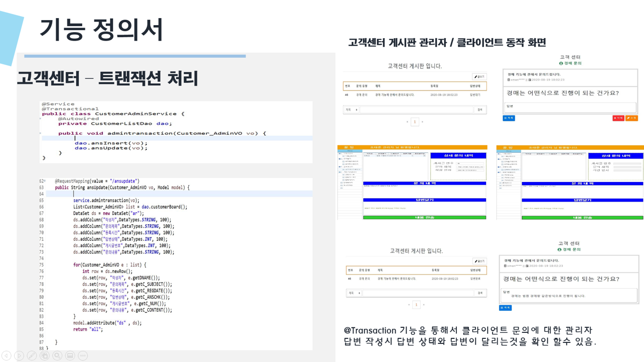Screen dimensions: 644x362
Task: Click the answer text '경매는 법원 경매랑 같은방식으로 진행이 됩니다.'
Action: (x=548, y=296)
